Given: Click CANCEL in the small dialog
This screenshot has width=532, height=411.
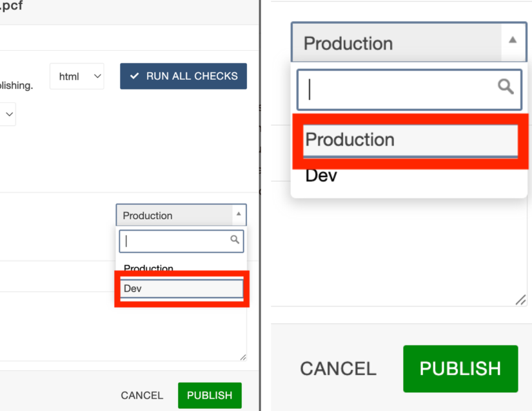Looking at the screenshot, I should click(141, 396).
